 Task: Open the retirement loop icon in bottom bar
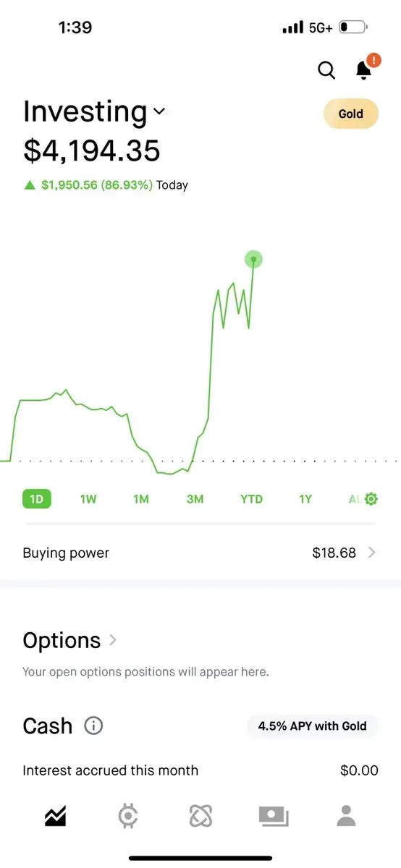pyautogui.click(x=200, y=816)
